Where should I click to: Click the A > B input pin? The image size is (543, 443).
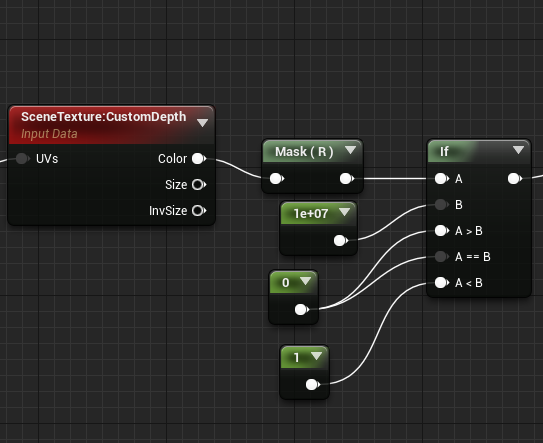click(x=441, y=231)
